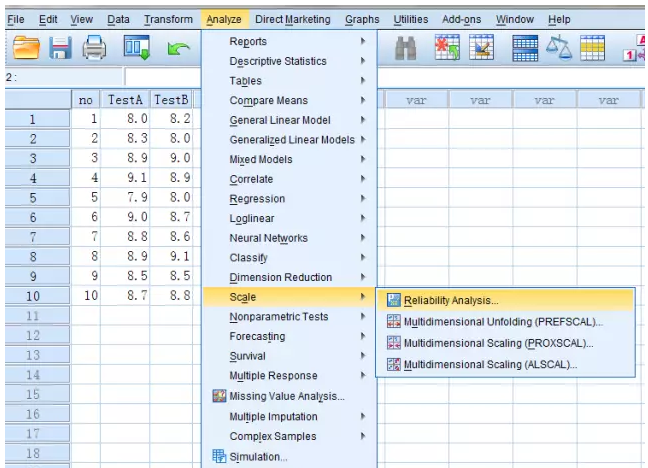Open the Transform menu
This screenshot has width=648, height=468.
coord(168,19)
